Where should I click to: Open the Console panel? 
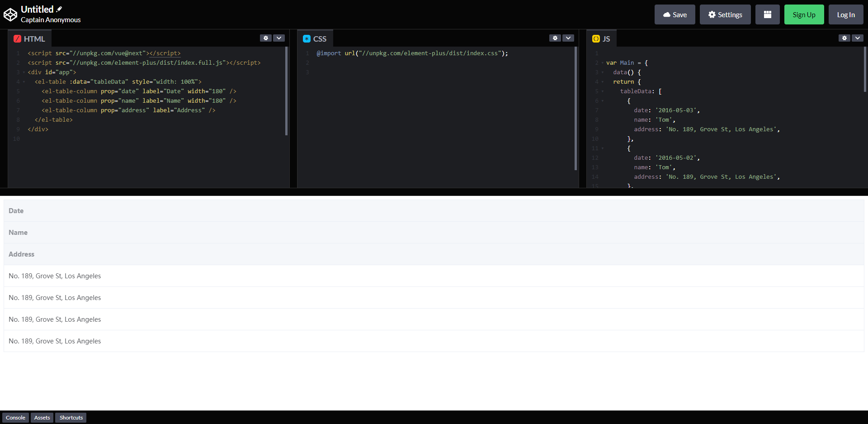click(x=15, y=417)
